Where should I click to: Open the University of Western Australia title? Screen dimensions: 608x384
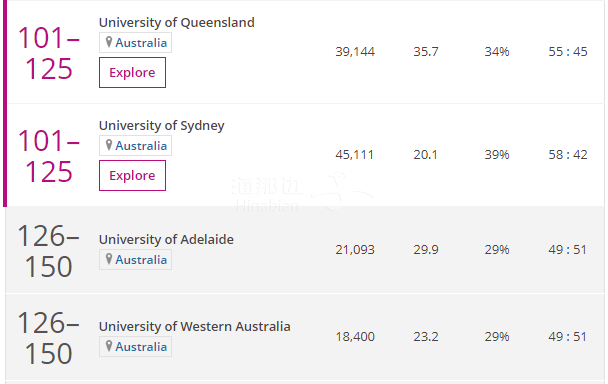click(x=195, y=327)
